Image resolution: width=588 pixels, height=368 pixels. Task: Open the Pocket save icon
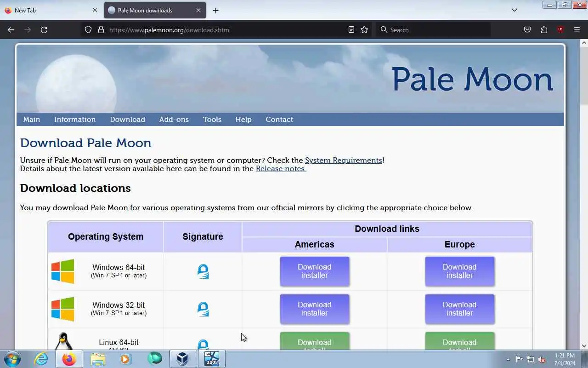[527, 30]
